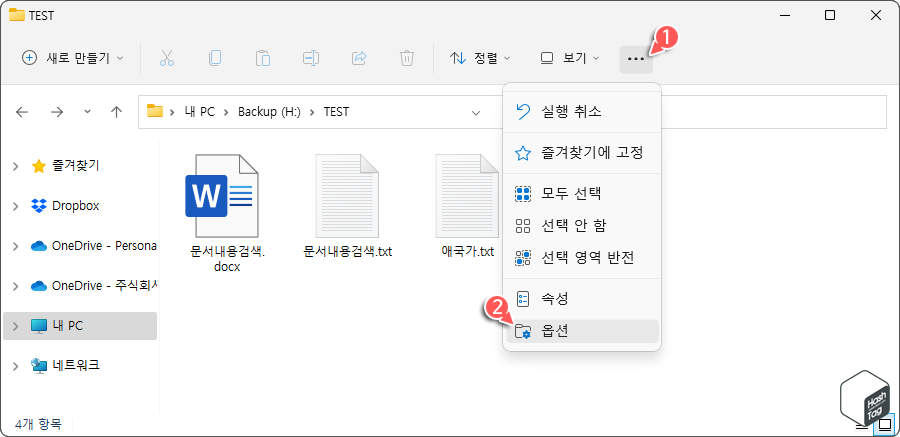Click the Copy icon in toolbar
This screenshot has height=437, width=900.
tap(215, 58)
